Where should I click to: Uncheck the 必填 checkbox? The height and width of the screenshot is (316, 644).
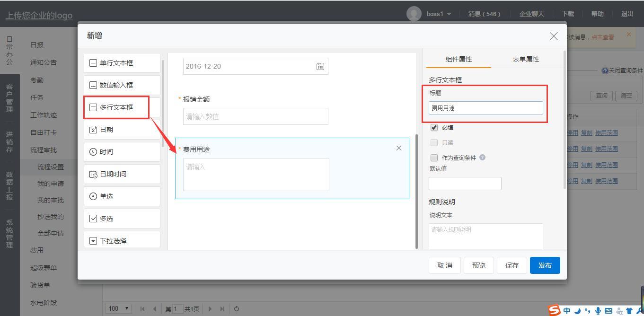click(x=434, y=128)
